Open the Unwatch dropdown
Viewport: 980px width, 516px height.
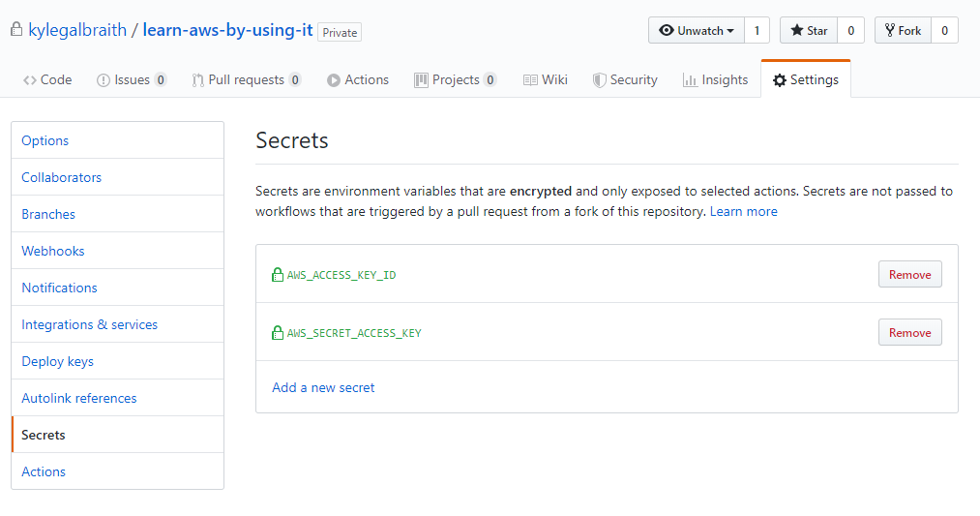point(697,30)
